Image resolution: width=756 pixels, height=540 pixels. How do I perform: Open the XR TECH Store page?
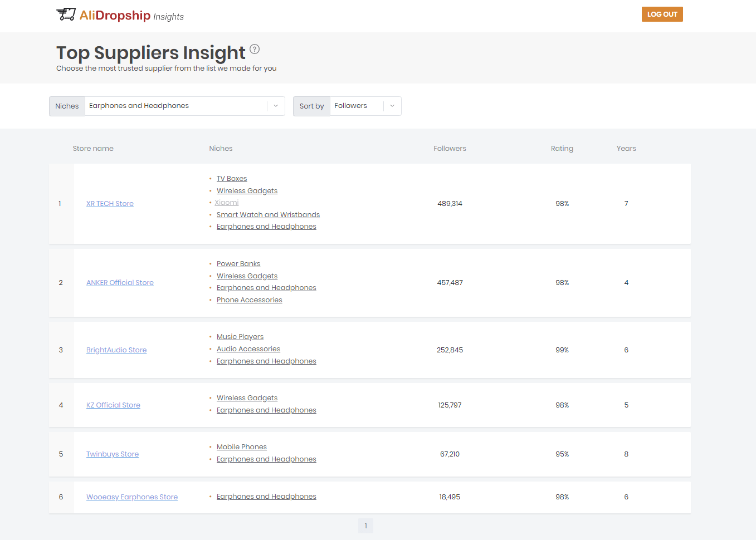click(110, 203)
